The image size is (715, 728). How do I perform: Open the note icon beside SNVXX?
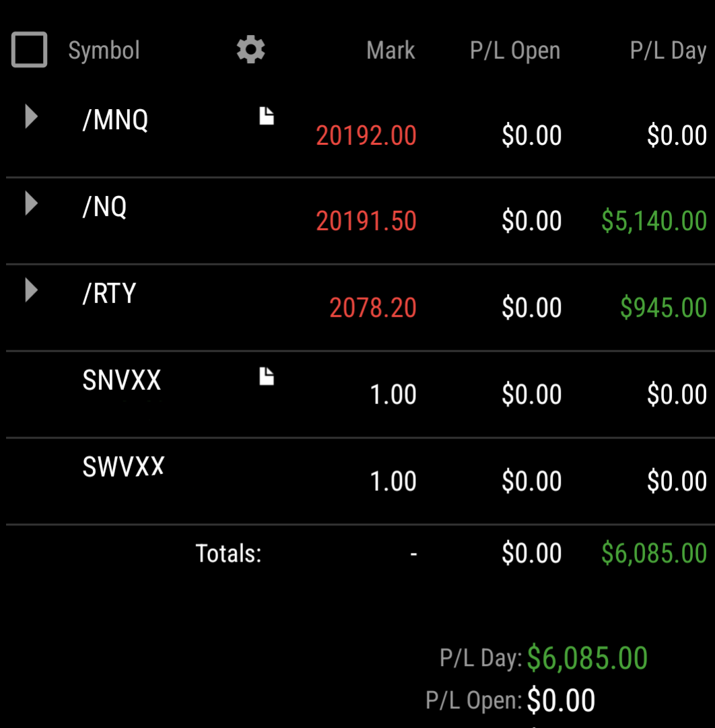267,376
